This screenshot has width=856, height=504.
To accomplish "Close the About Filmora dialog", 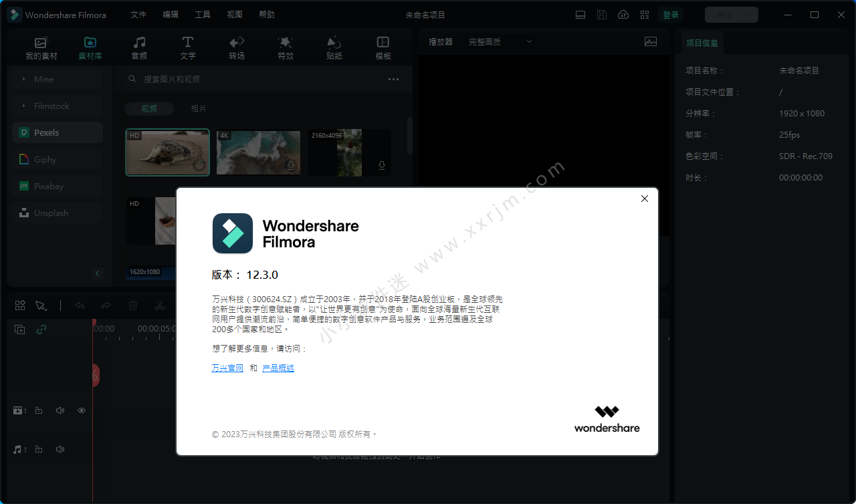I will point(644,199).
